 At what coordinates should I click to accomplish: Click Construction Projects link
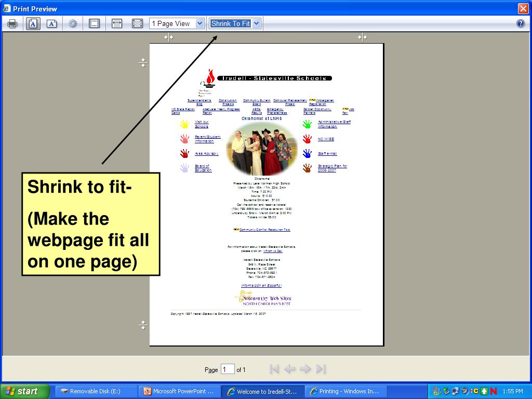pos(228,102)
